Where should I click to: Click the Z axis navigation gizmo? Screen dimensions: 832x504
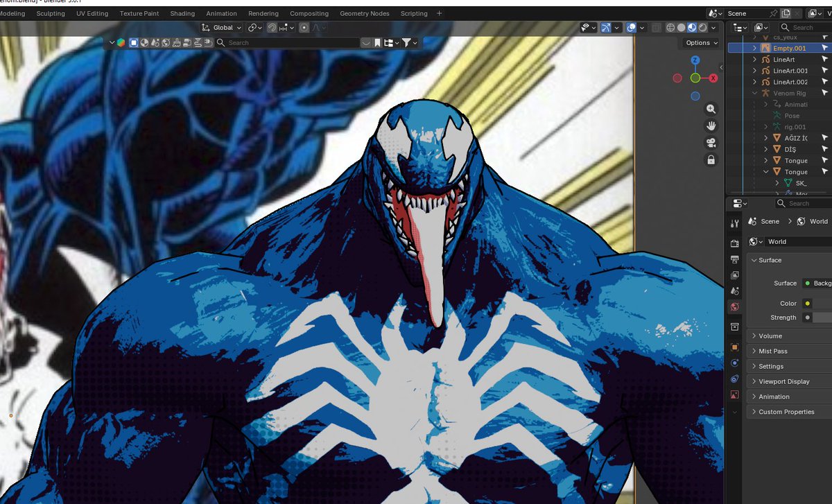(695, 60)
